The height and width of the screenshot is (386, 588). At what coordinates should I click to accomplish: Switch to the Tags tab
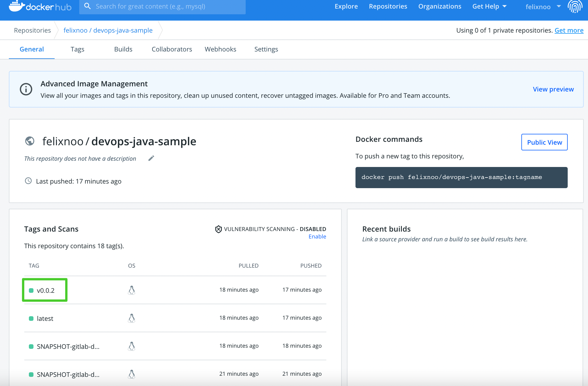[x=78, y=49]
